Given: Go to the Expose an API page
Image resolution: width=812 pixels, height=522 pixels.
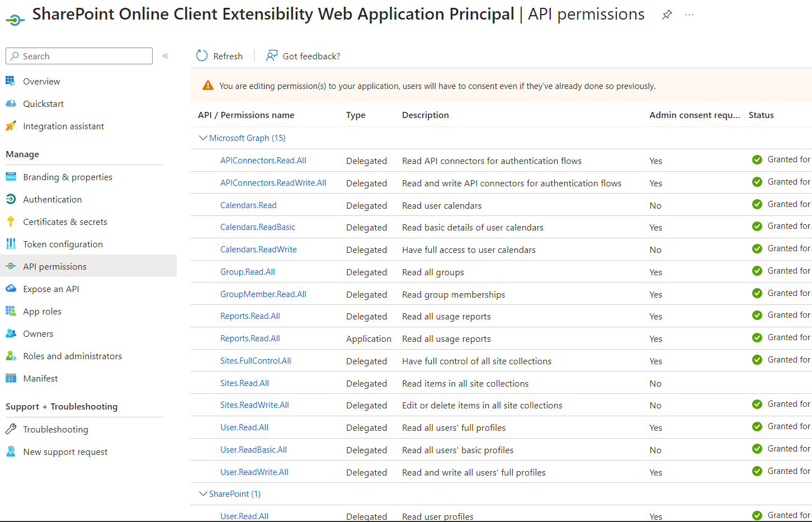Looking at the screenshot, I should pyautogui.click(x=51, y=289).
